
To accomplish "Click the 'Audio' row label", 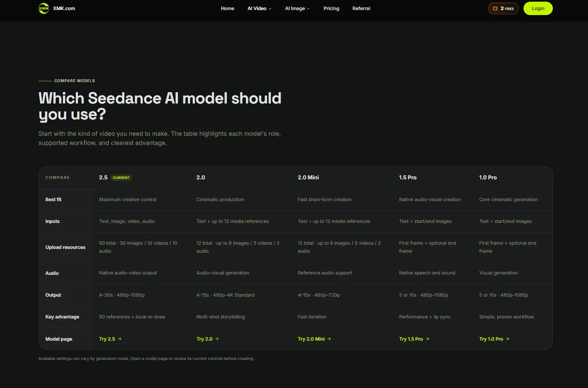I will coord(52,273).
